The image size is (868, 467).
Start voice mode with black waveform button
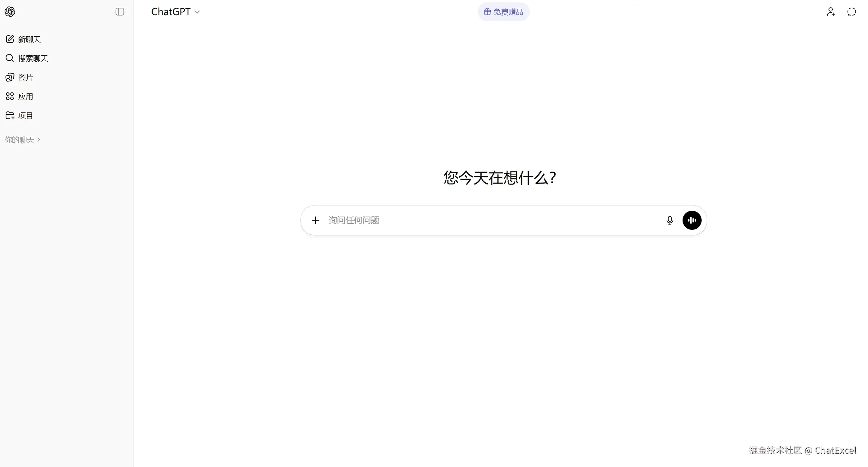click(692, 220)
